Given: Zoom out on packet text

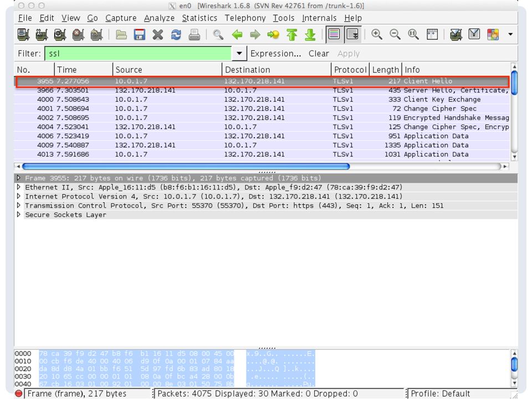Looking at the screenshot, I should (x=395, y=34).
